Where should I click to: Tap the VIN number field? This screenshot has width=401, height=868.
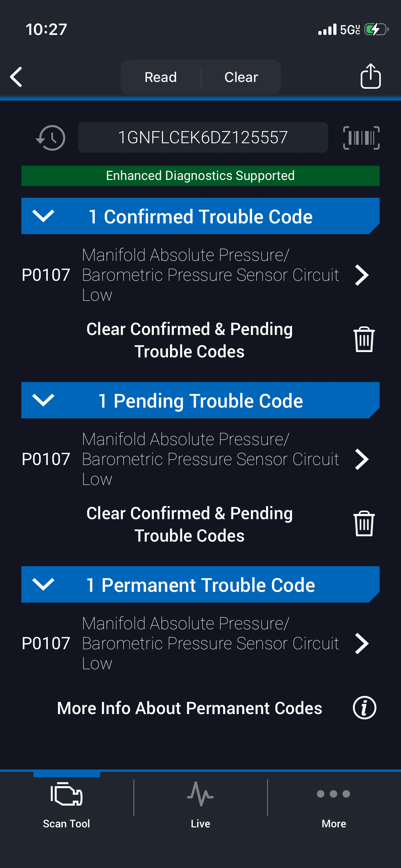(203, 138)
